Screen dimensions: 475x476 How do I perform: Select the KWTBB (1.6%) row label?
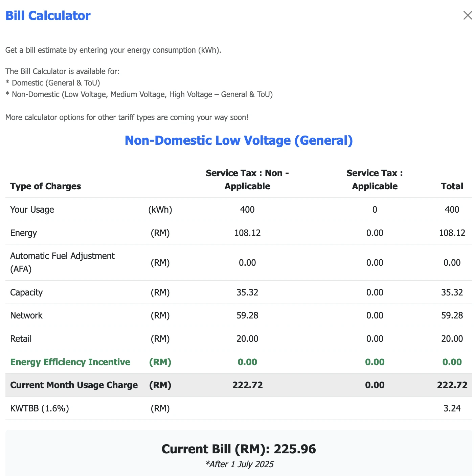click(x=40, y=408)
